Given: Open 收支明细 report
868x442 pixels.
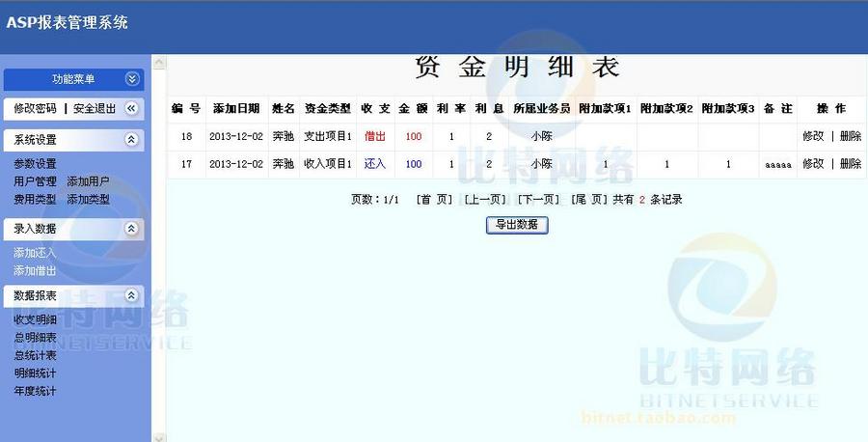Looking at the screenshot, I should point(35,319).
